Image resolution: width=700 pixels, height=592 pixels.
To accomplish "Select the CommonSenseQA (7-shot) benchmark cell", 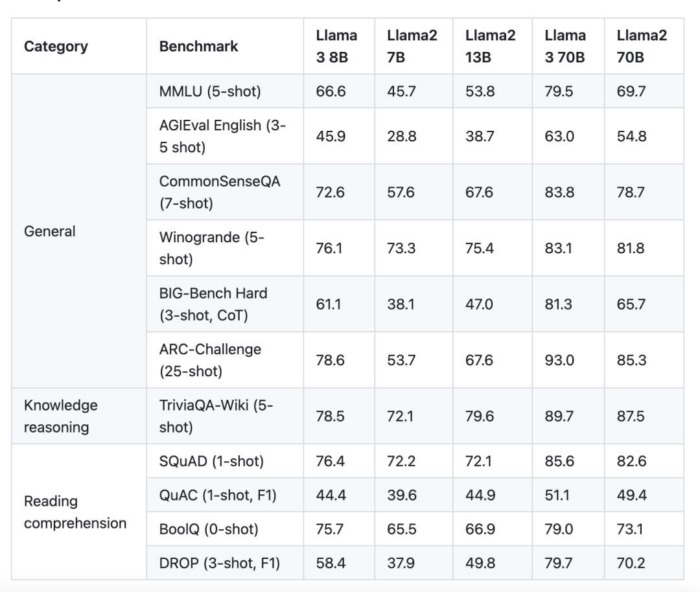I will pyautogui.click(x=220, y=192).
